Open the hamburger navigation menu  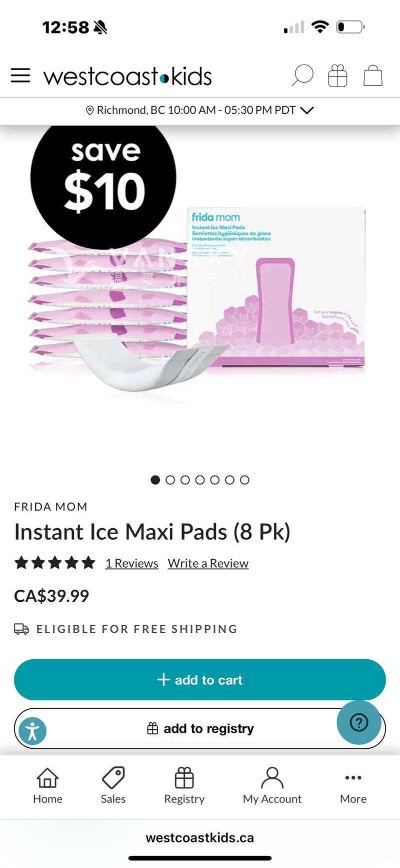tap(20, 76)
